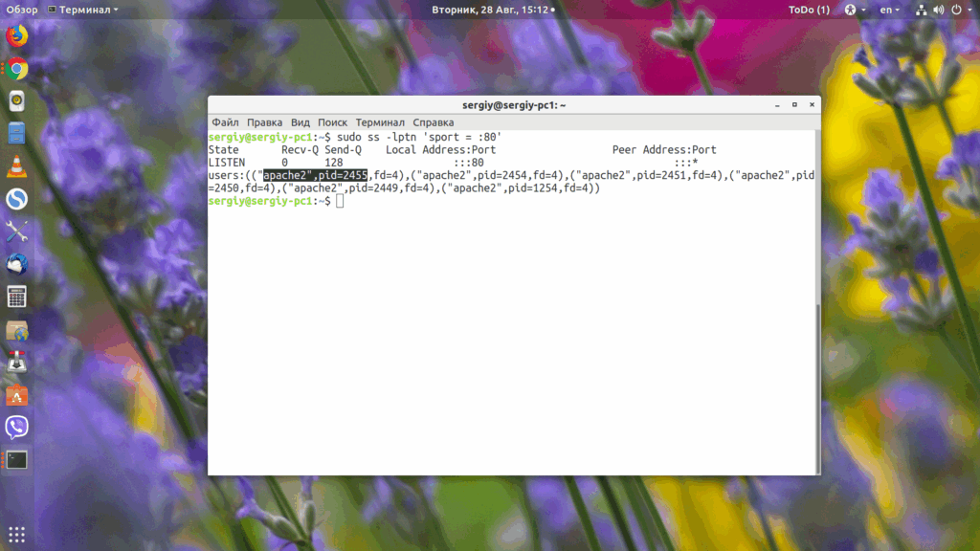Screen dimensions: 980x551
Task: Click the pid=1254 text in output
Action: coord(532,188)
